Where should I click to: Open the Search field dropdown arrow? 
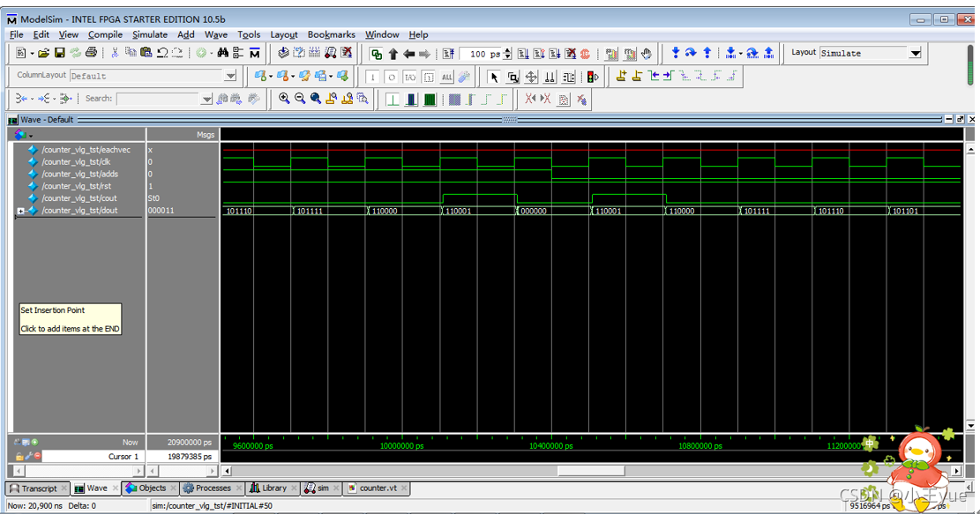[x=207, y=99]
